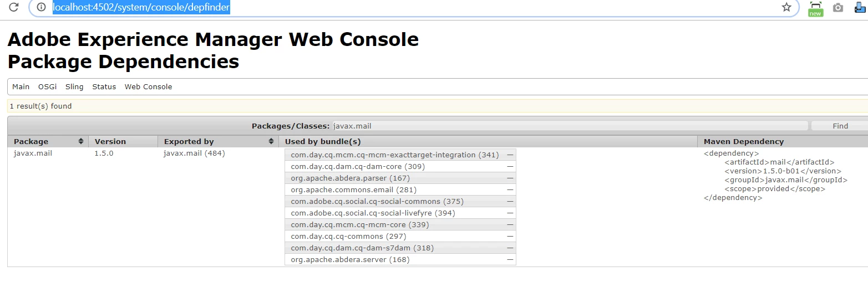The image size is (868, 287).
Task: Click the artifactId mail line
Action: pos(779,162)
